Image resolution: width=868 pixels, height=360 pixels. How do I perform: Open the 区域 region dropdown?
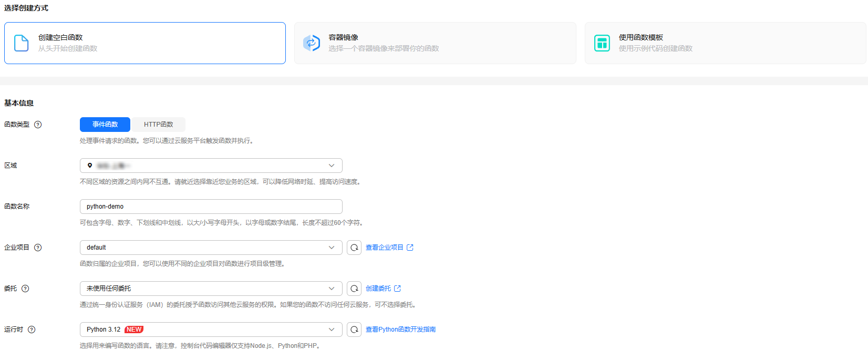tap(211, 166)
